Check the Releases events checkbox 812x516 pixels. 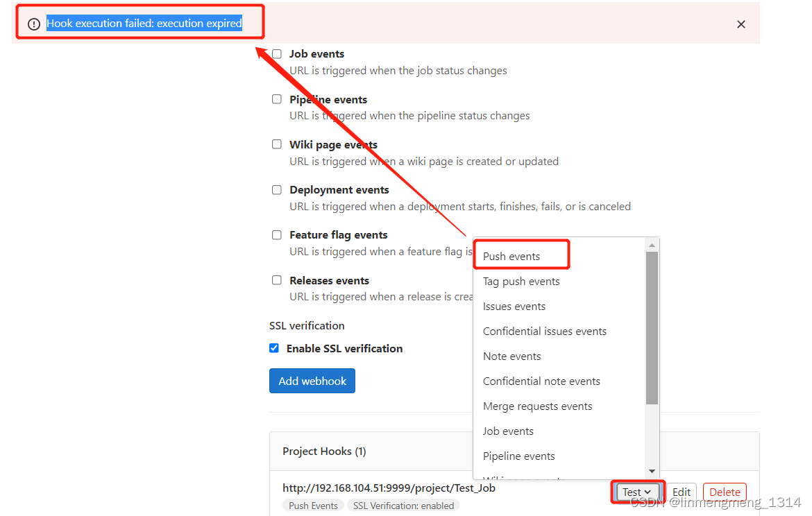pos(277,280)
